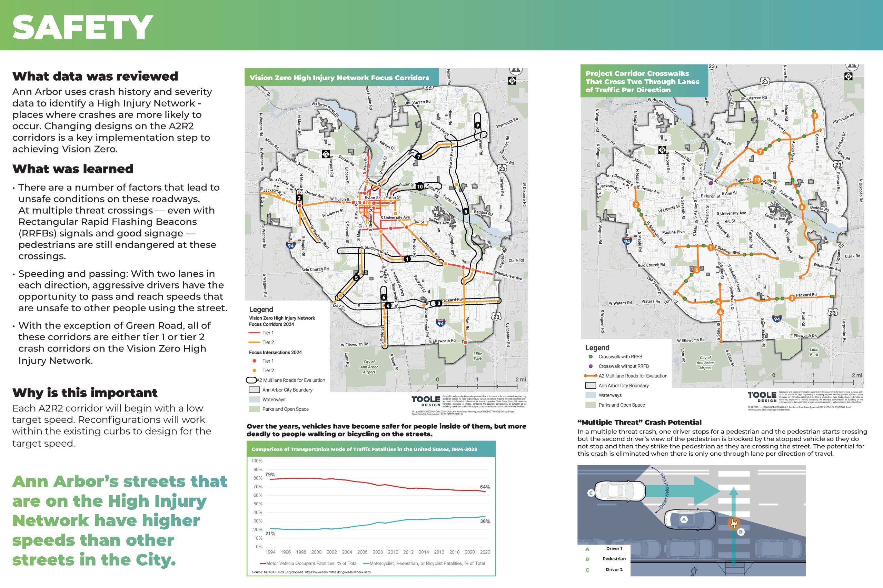Click purple Crosswalk without RRFB legend dot
Image resolution: width=883 pixels, height=588 pixels.
[x=591, y=366]
